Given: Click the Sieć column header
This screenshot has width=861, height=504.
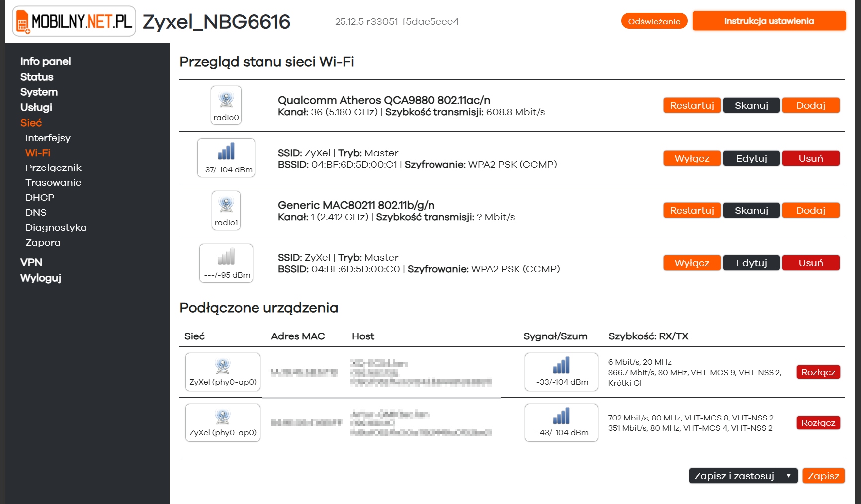Looking at the screenshot, I should tap(194, 336).
